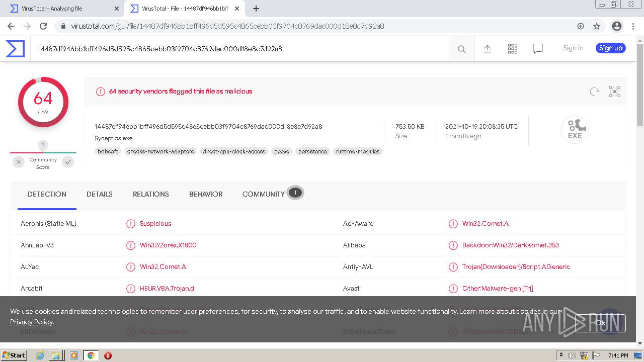The image size is (644, 362).
Task: Click the Sign in link
Action: tap(573, 48)
